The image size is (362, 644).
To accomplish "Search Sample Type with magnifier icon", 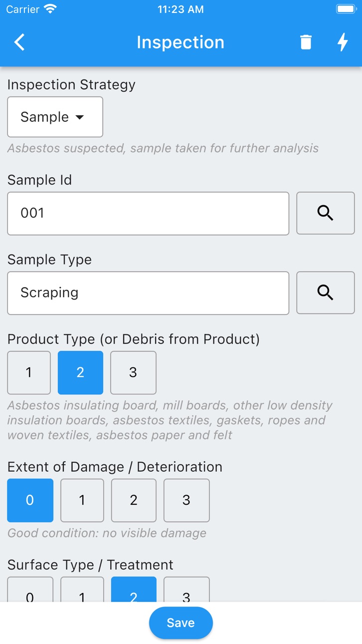I will [326, 293].
